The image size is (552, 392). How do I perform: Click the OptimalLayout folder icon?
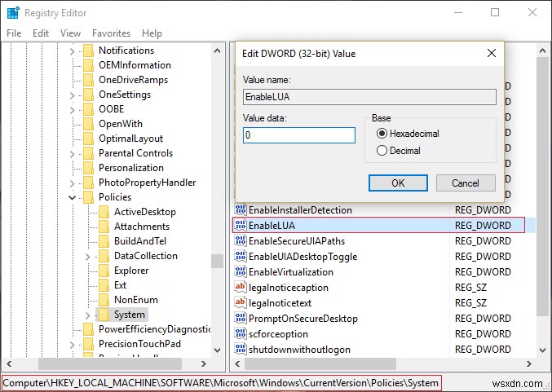(88, 139)
